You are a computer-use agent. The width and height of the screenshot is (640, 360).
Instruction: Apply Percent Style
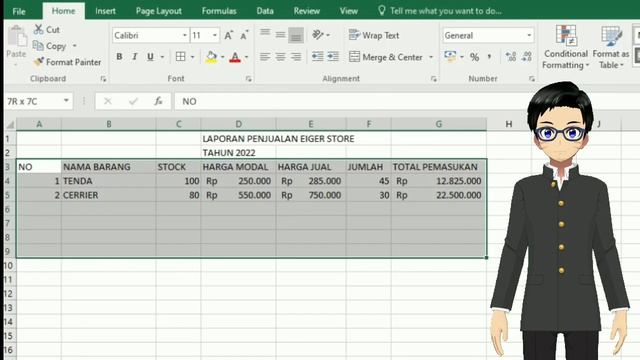tap(474, 57)
